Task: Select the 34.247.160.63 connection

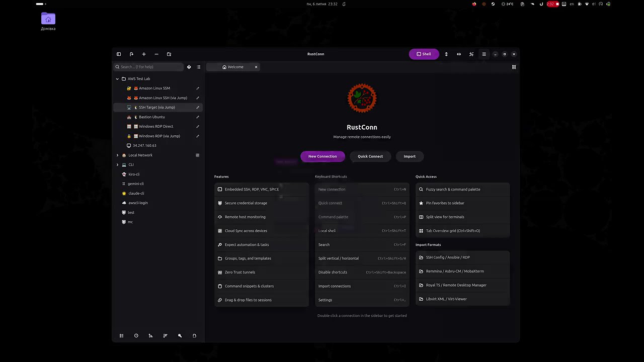Action: pos(158,146)
